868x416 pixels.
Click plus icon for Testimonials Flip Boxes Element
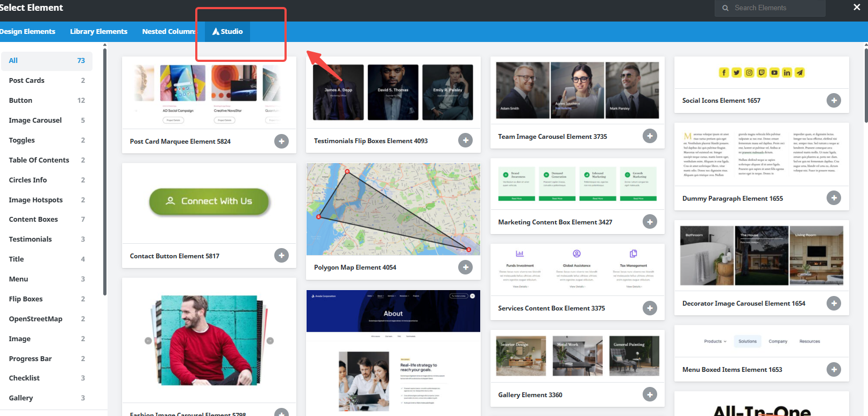tap(465, 140)
